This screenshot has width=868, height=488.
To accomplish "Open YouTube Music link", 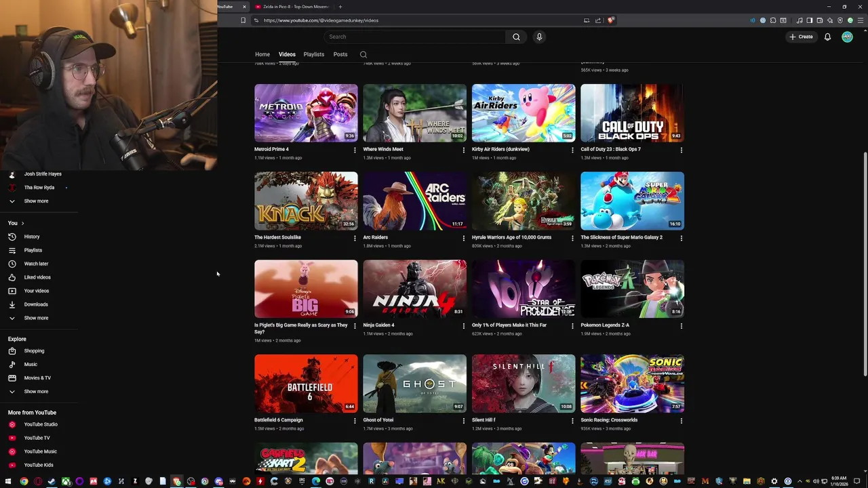I will (39, 451).
